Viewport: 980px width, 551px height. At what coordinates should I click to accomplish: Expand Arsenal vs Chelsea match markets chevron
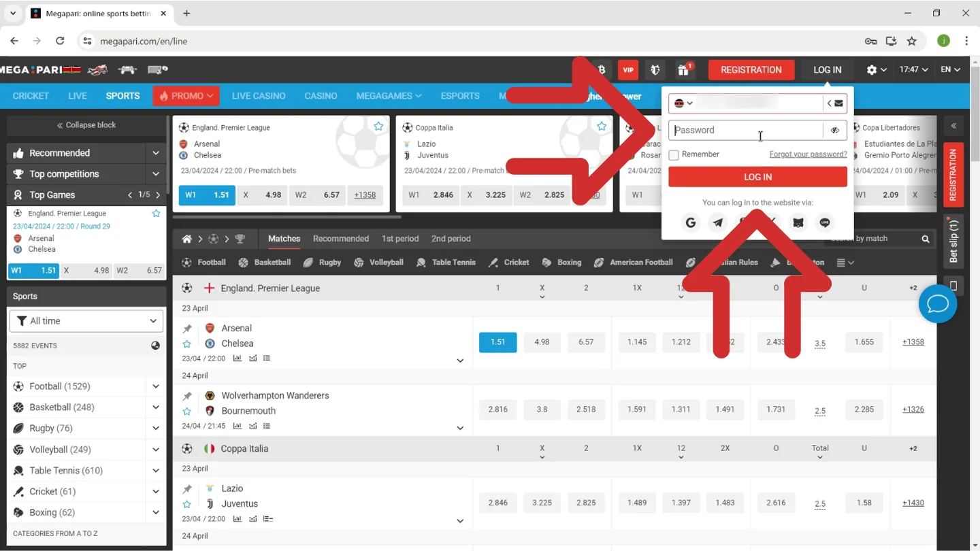coord(460,361)
